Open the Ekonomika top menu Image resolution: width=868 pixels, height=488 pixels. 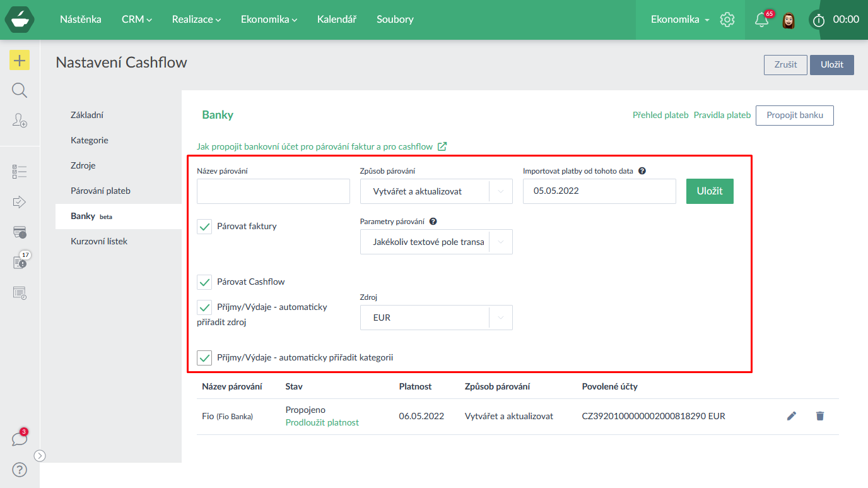coord(269,20)
